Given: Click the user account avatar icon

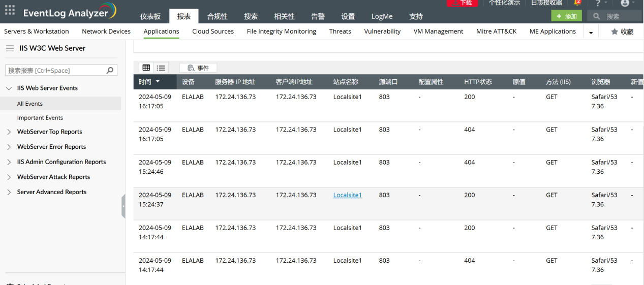Looking at the screenshot, I should 625,3.
